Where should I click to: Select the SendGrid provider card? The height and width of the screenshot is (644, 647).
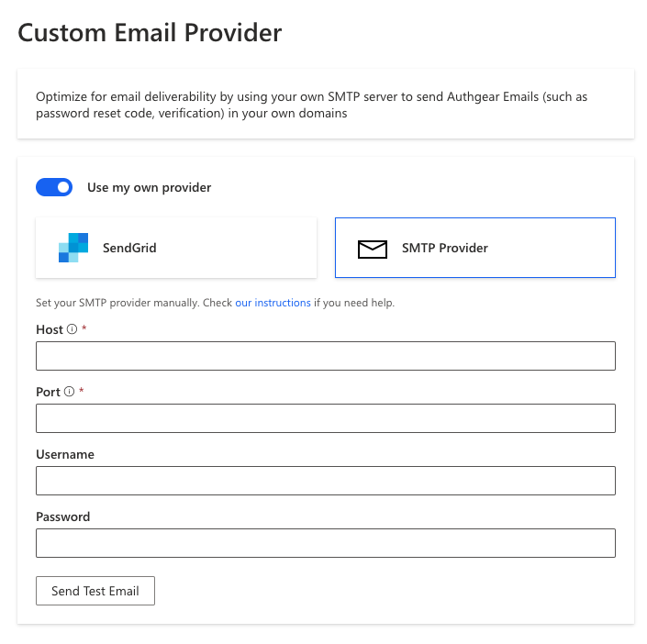(x=176, y=248)
